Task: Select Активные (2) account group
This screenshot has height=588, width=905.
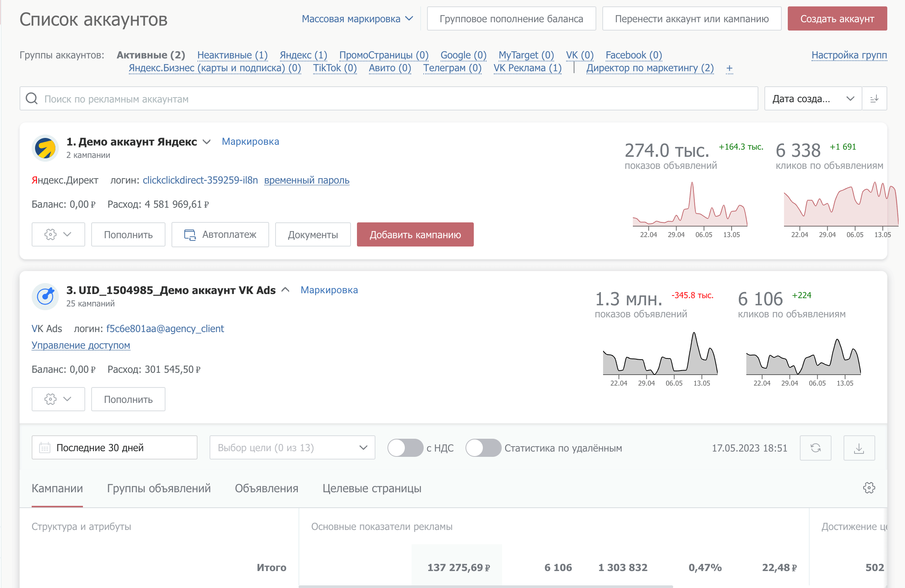Action: coord(150,55)
